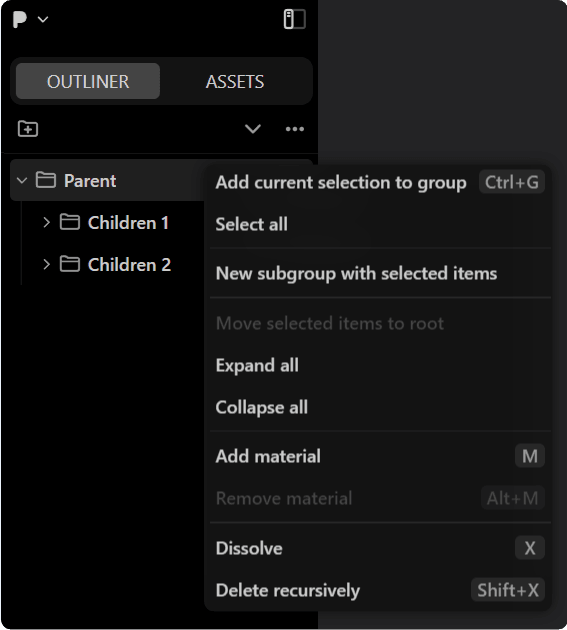Select the Children 1 label
Viewport: 567px width, 630px height.
point(128,223)
